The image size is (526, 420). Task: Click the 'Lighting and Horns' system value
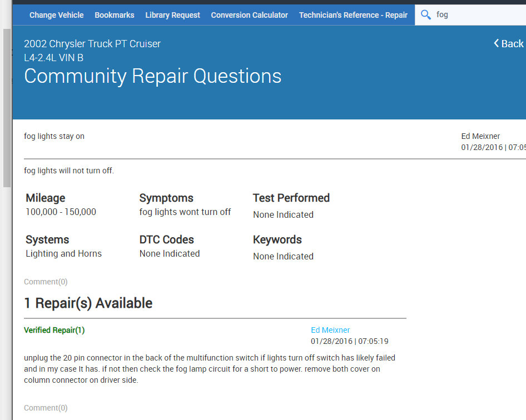click(64, 254)
